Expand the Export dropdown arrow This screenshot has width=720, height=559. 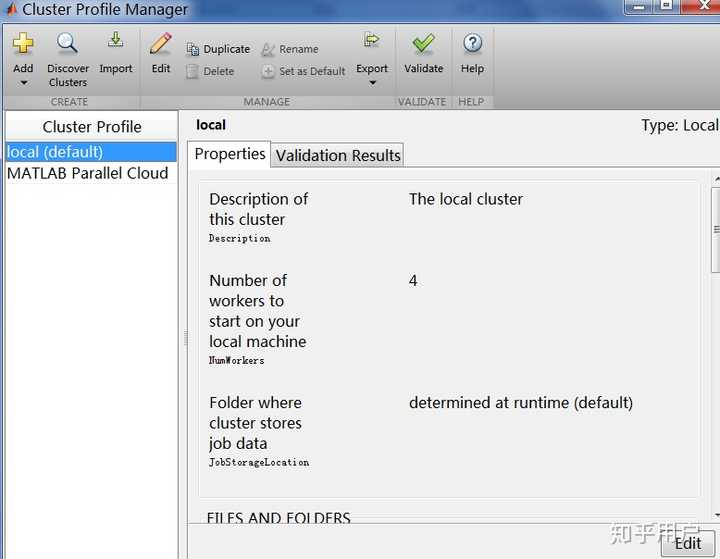[x=372, y=83]
